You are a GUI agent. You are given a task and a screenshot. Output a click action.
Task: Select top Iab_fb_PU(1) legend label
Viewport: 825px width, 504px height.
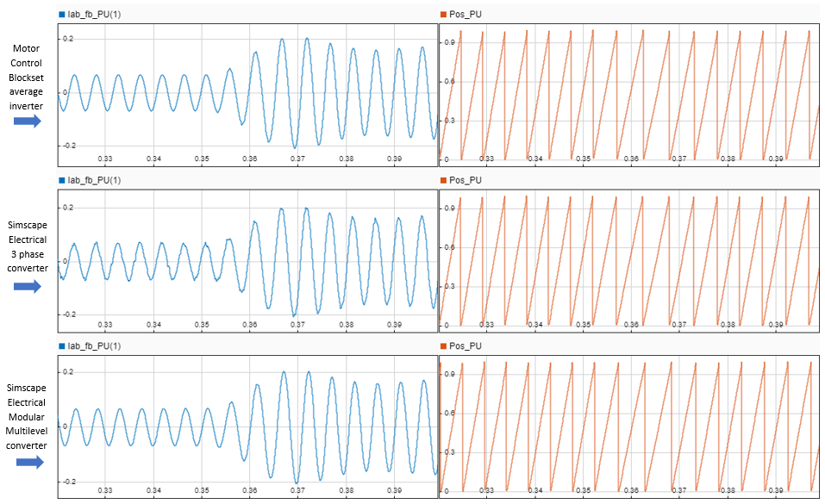[x=94, y=15]
